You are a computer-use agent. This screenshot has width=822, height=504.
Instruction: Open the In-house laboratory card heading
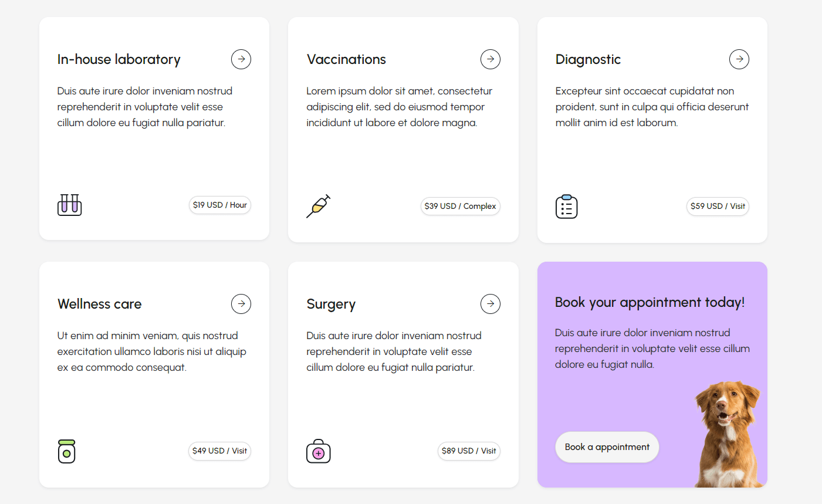click(x=119, y=59)
